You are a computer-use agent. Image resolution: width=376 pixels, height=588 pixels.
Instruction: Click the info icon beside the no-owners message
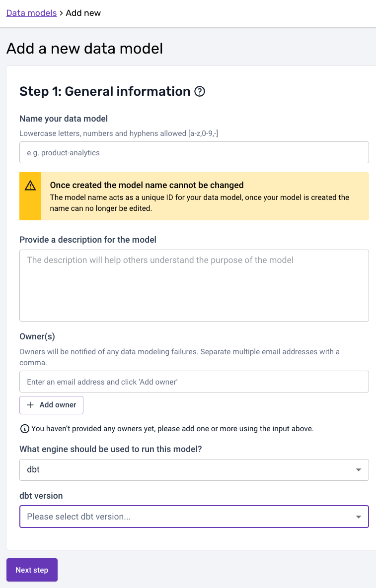pos(24,429)
